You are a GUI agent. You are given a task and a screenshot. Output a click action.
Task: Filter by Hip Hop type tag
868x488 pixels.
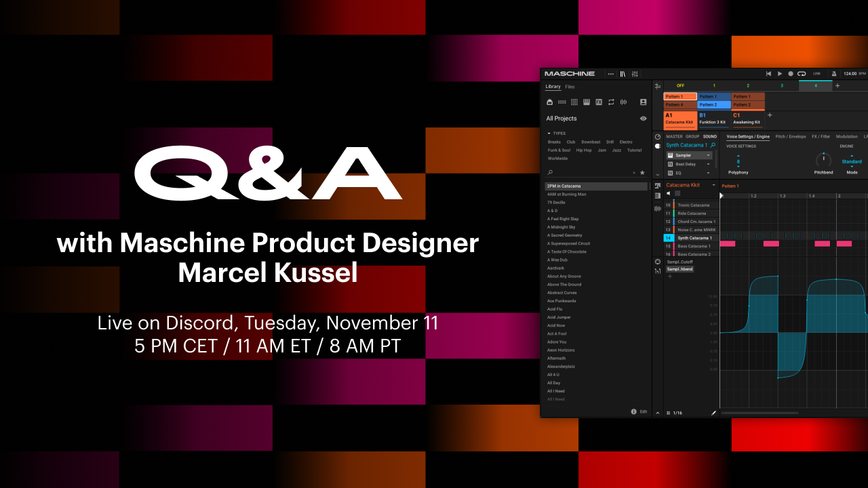point(584,150)
